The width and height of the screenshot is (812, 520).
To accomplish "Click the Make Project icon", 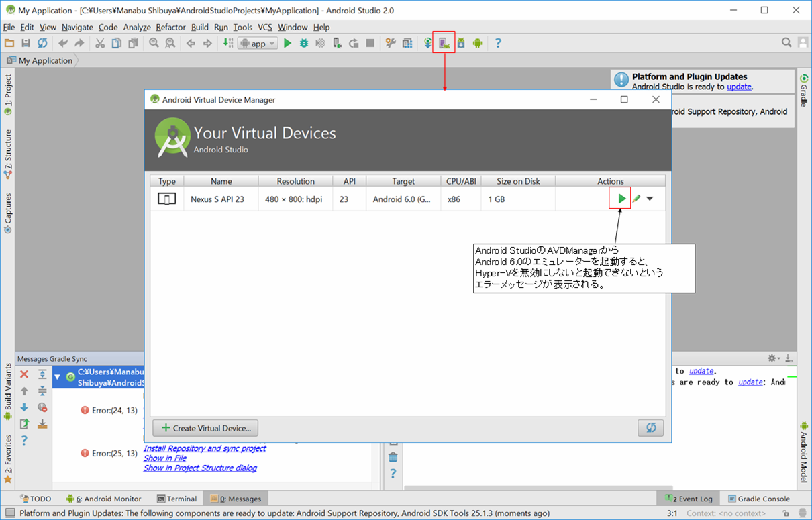I will (228, 43).
